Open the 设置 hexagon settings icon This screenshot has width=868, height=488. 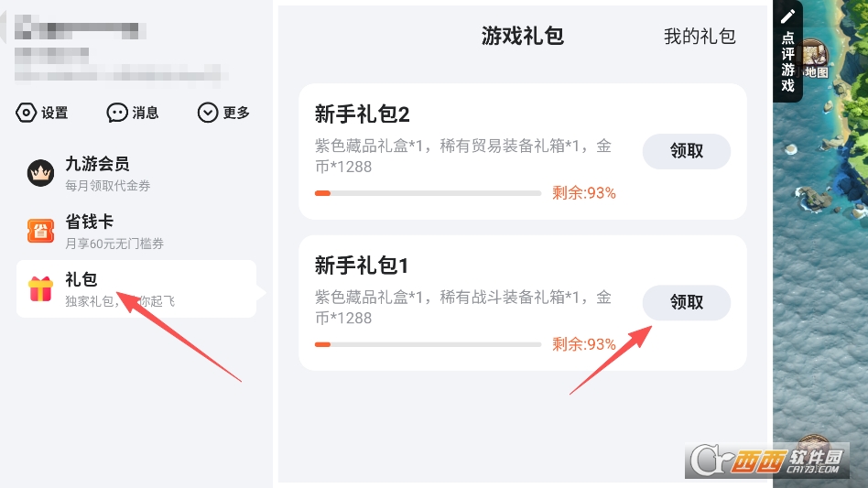pos(26,113)
